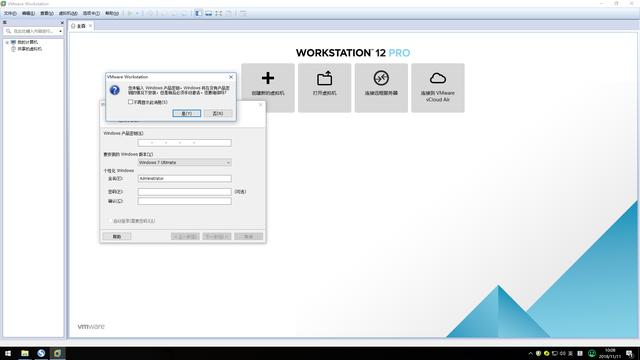Switch to the Home tab
Screen dimensions: 640x360
(x=81, y=26)
